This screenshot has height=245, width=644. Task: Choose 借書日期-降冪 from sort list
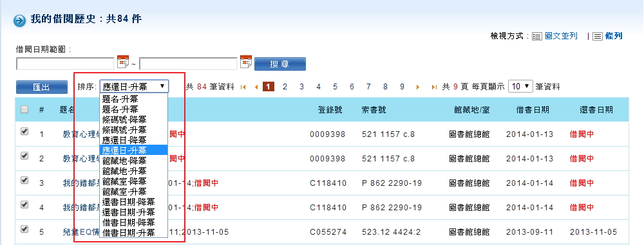click(x=129, y=222)
